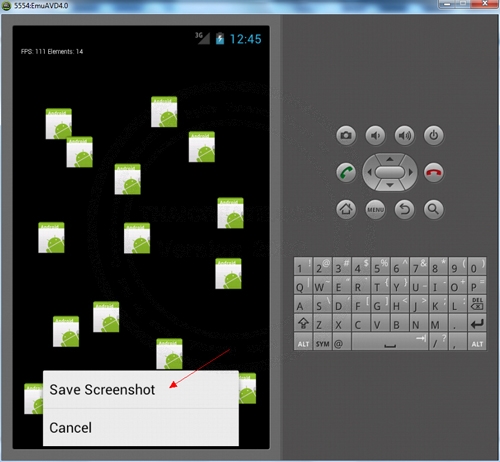Click the D-pad down arrow
This screenshot has height=462, width=500.
tap(390, 185)
